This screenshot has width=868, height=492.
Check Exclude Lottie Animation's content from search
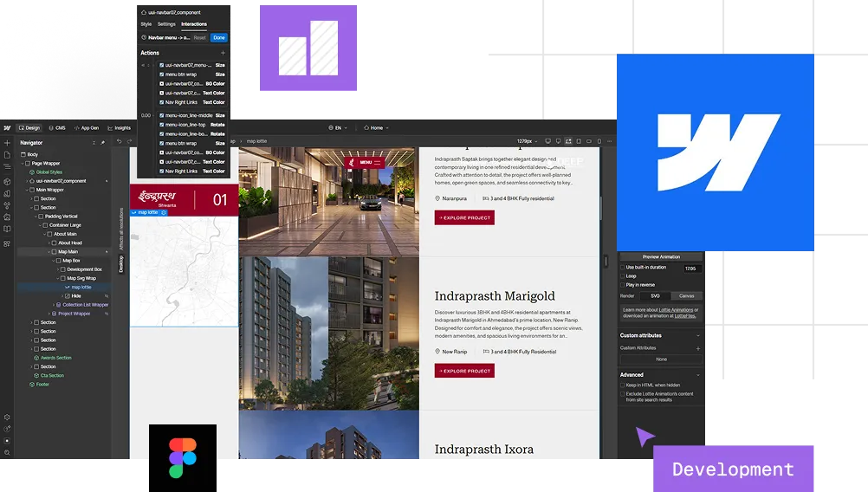pyautogui.click(x=623, y=394)
